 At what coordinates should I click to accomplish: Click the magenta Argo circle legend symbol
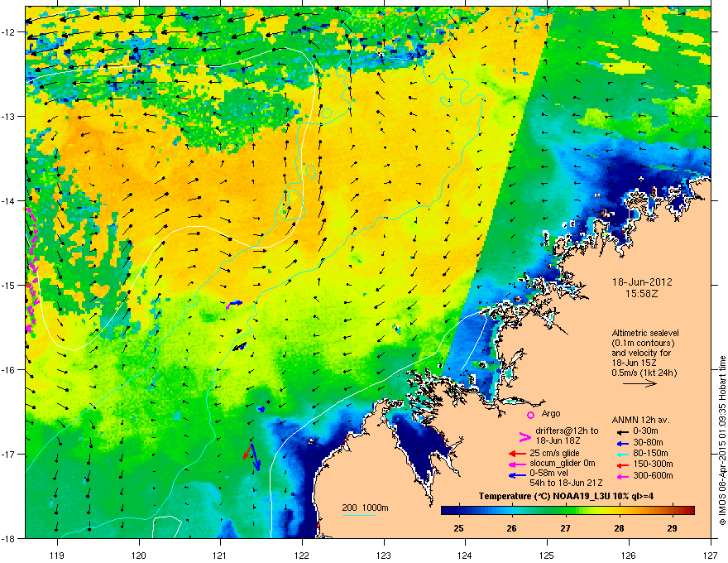(530, 415)
